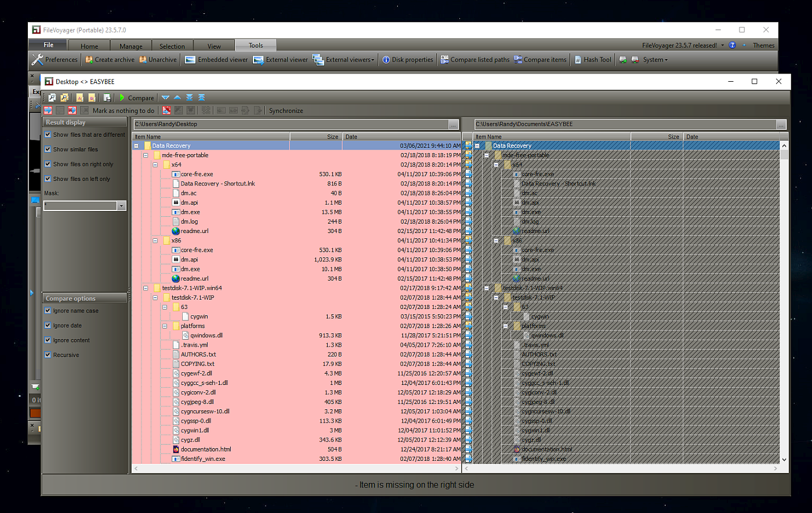Open the Themes link
Viewport: 812px width, 513px height.
763,45
